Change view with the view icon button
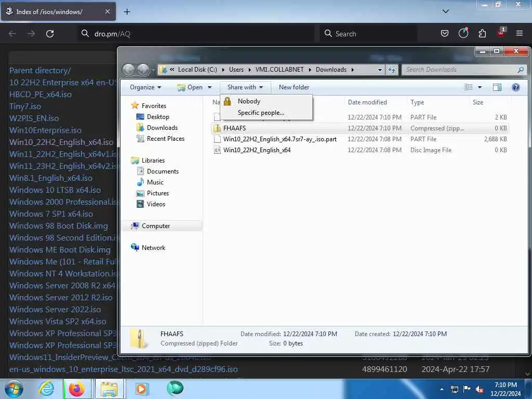The width and height of the screenshot is (532, 399). (x=469, y=87)
